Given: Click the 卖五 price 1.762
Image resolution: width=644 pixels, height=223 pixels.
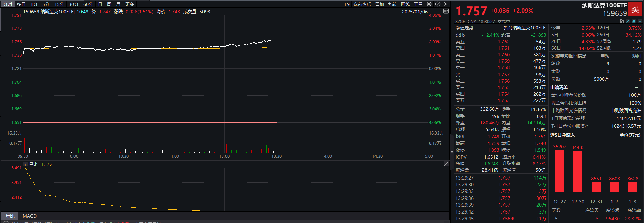Looking at the screenshot, I should click(x=504, y=42).
